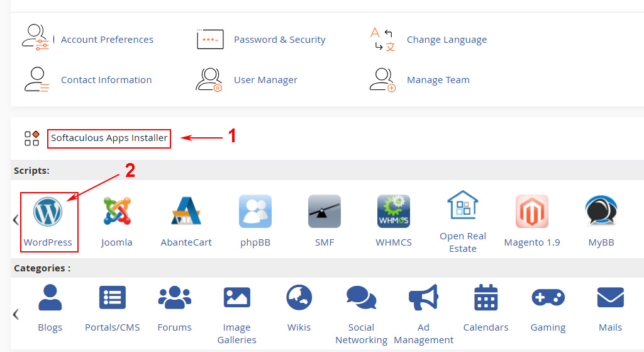
Task: Click the Forums category label
Action: pos(175,327)
